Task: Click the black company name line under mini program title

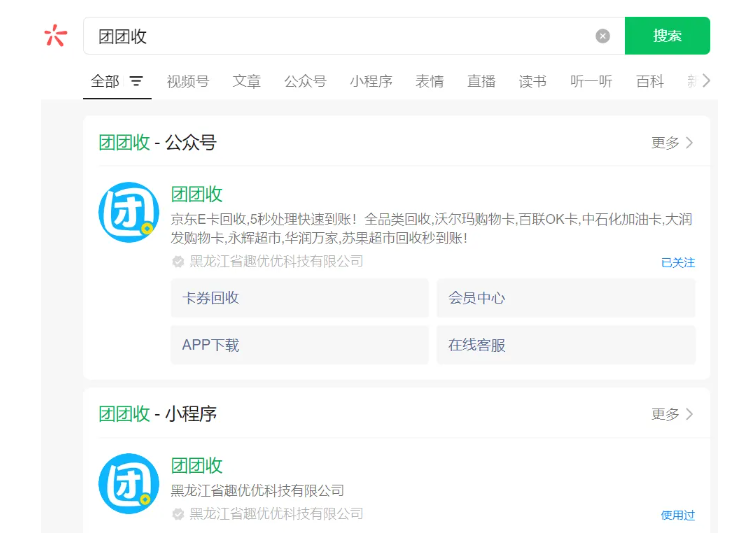Action: coord(257,491)
